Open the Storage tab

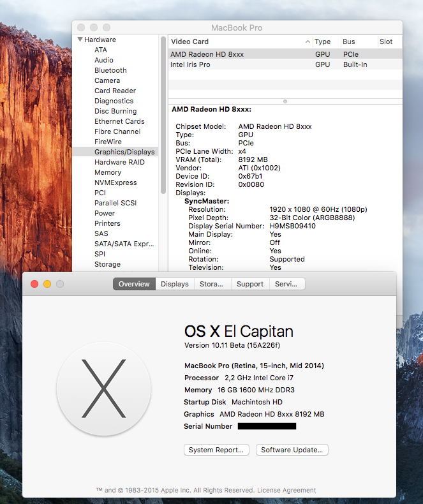pyautogui.click(x=212, y=284)
